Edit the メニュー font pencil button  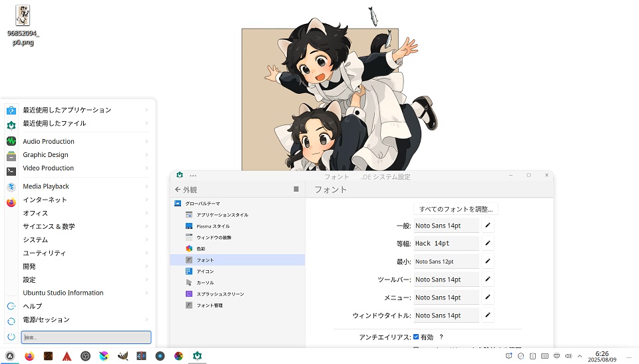(487, 297)
